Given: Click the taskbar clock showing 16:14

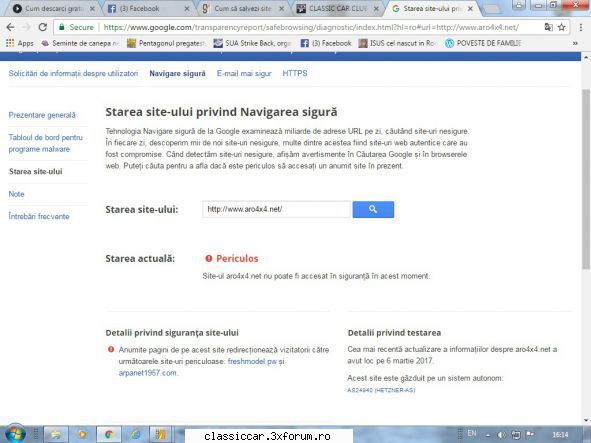Looking at the screenshot, I should (x=560, y=435).
